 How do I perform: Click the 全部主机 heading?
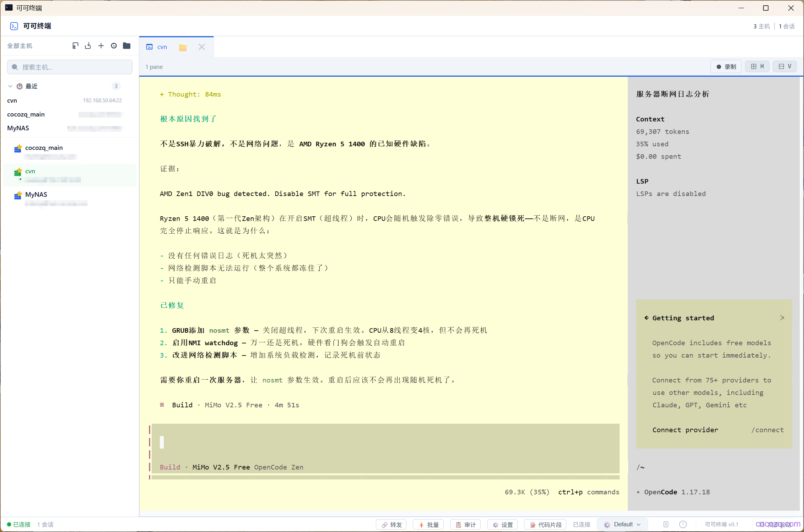pos(20,46)
